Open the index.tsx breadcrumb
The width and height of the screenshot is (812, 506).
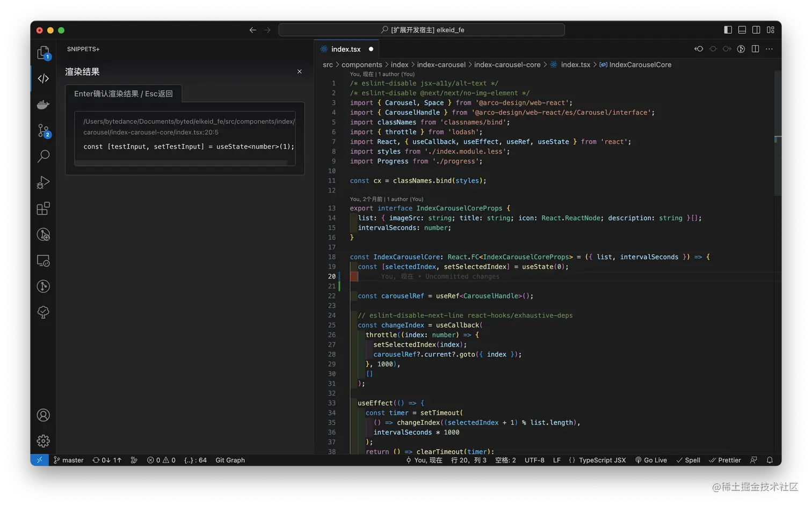(570, 64)
